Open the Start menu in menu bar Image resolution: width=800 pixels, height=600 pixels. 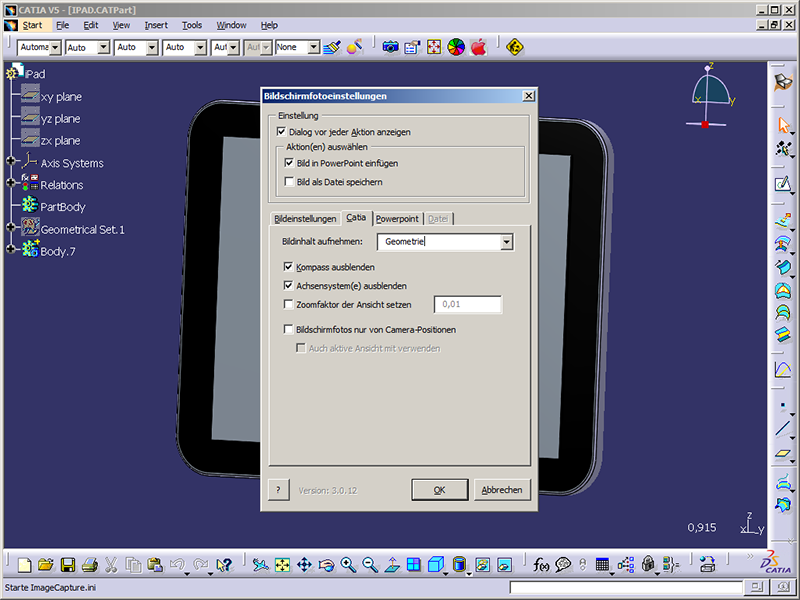pyautogui.click(x=32, y=25)
